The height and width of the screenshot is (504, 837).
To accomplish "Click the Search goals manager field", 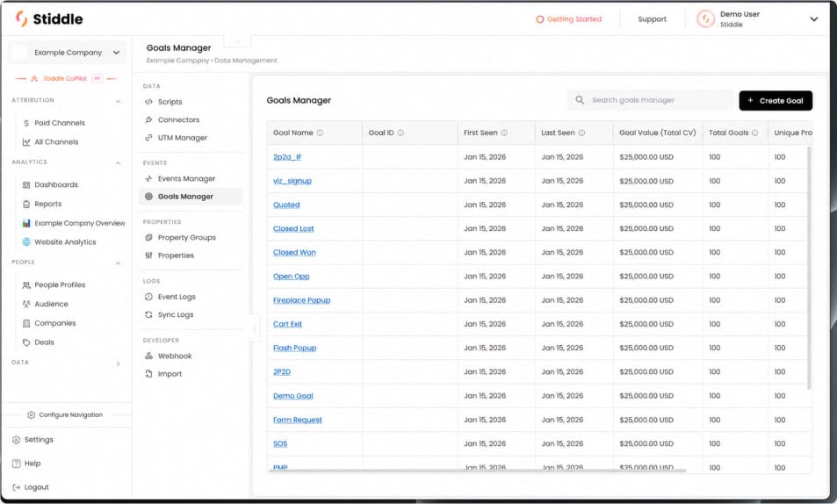I will point(651,100).
